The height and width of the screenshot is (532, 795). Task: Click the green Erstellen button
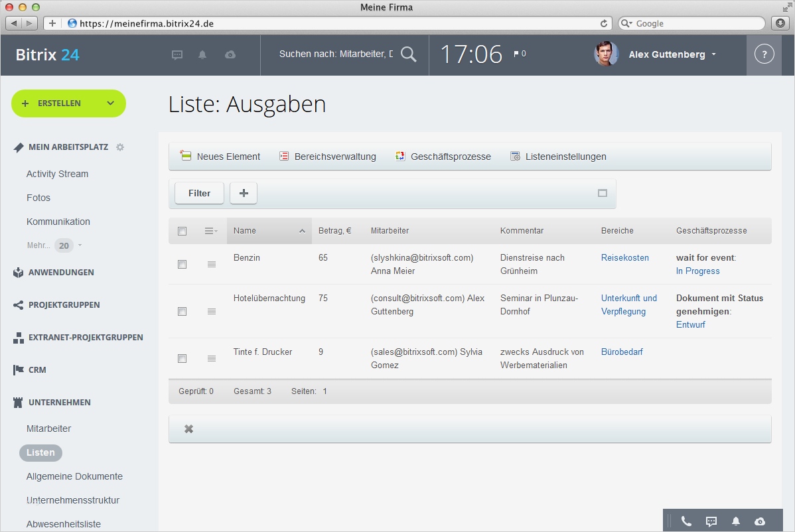pyautogui.click(x=68, y=103)
